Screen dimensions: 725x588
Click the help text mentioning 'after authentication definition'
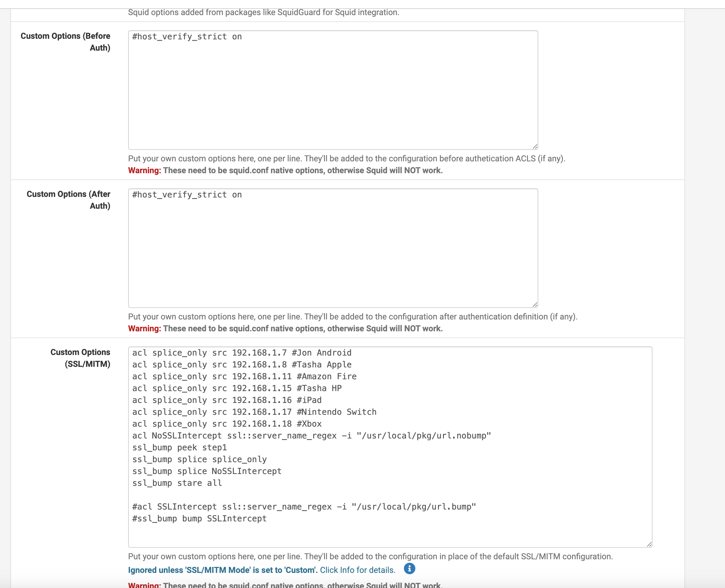click(x=353, y=317)
